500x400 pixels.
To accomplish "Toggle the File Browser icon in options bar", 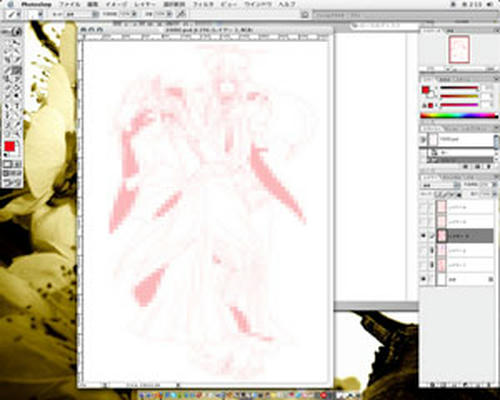I will (305, 15).
